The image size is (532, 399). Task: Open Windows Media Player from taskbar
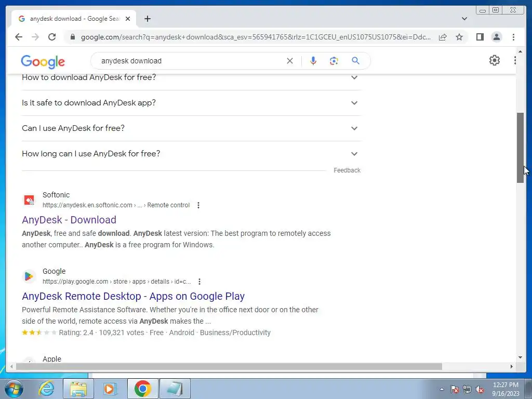click(x=110, y=389)
